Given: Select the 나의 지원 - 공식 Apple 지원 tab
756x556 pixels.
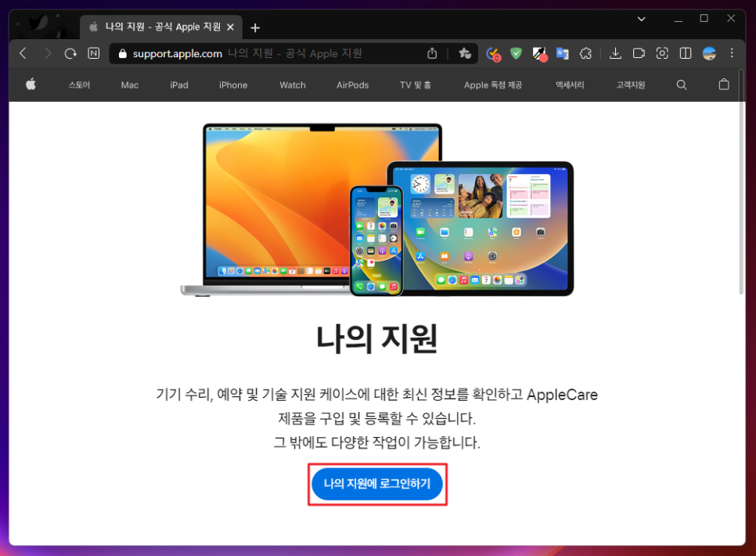Looking at the screenshot, I should 161,27.
